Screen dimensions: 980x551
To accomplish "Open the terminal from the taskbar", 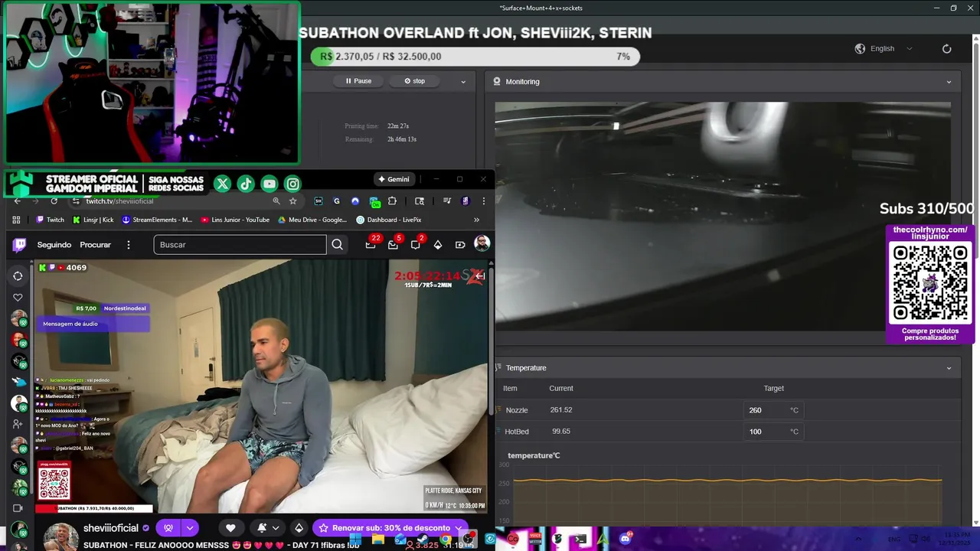I will 580,539.
